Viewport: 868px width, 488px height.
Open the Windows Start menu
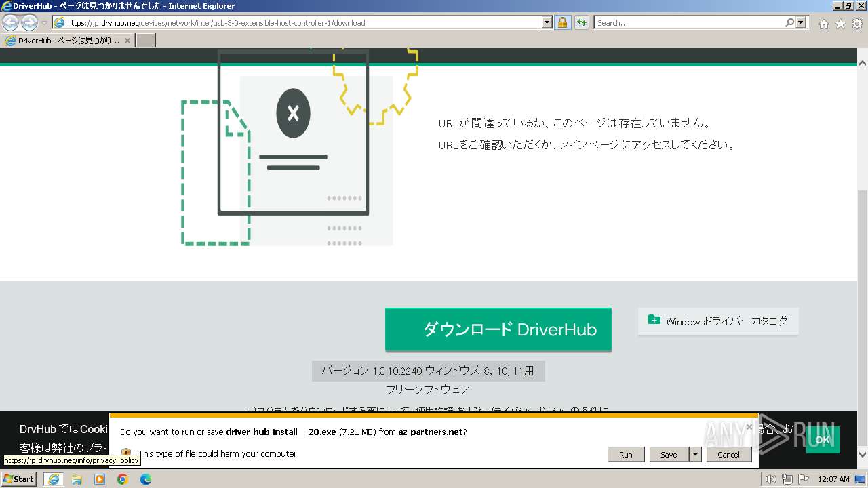tap(19, 479)
